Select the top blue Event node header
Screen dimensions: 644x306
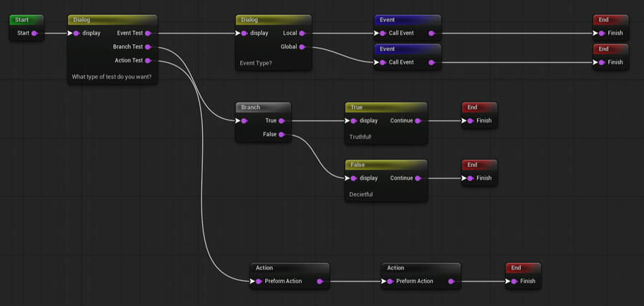[407, 20]
